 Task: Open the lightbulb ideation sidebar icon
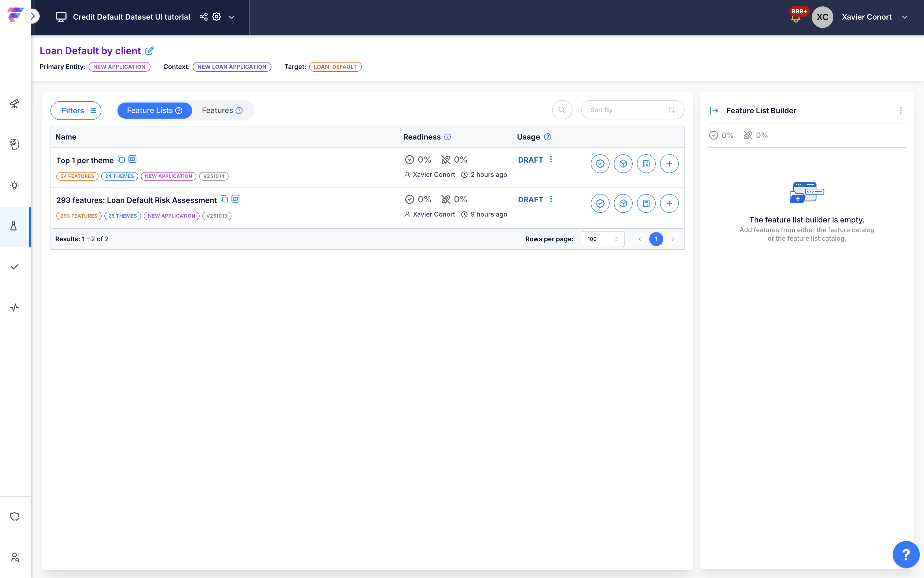14,185
